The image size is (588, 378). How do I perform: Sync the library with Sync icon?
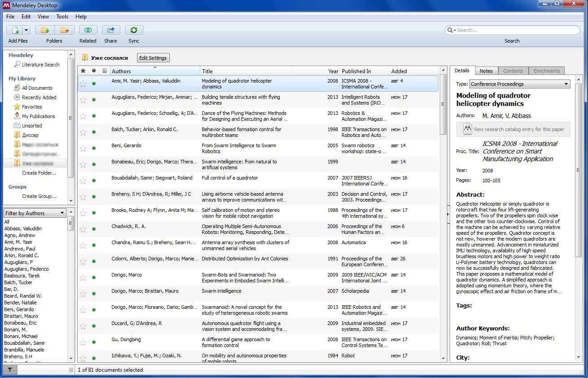click(x=134, y=30)
